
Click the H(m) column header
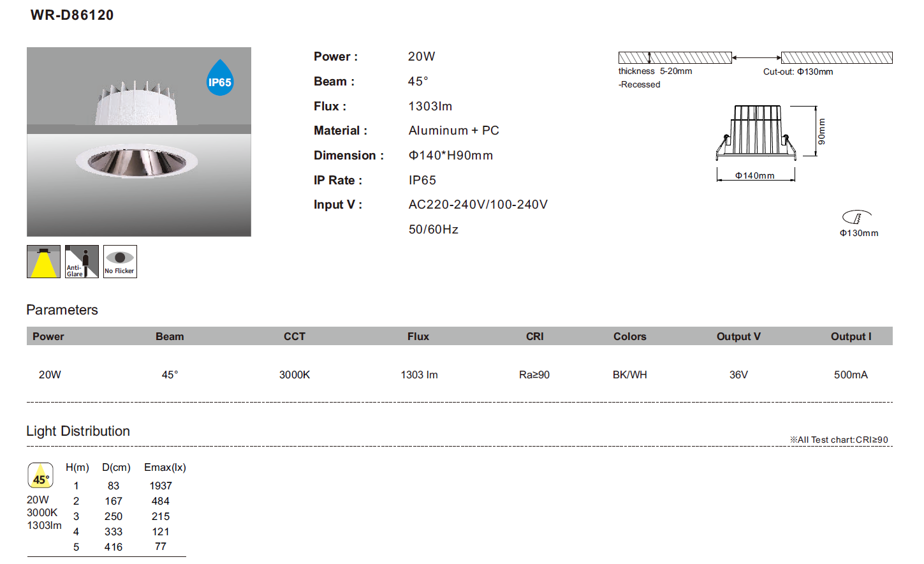(x=77, y=468)
